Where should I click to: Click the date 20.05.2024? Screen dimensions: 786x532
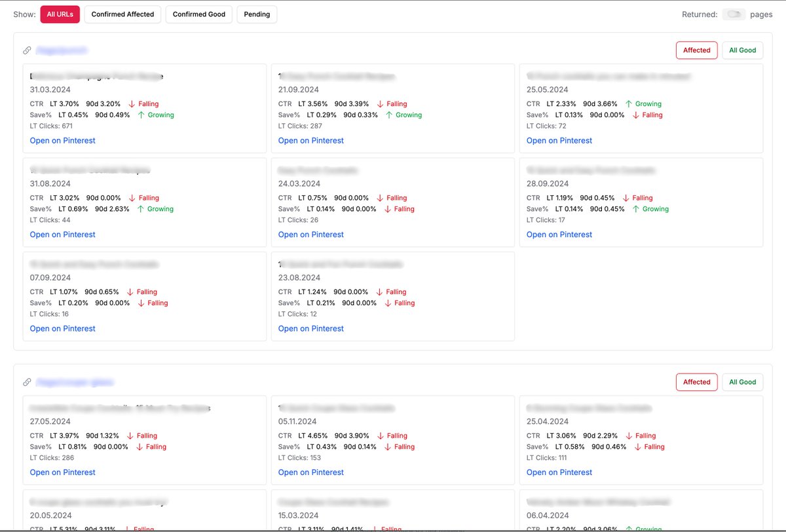[50, 516]
